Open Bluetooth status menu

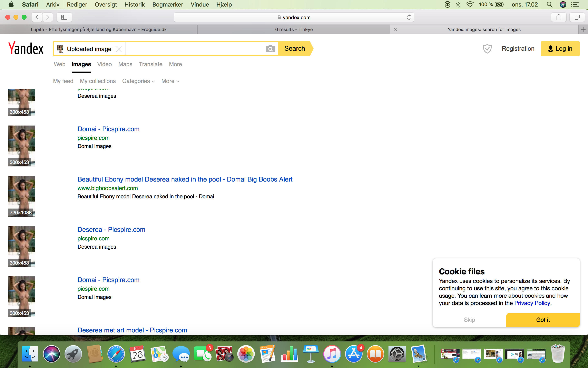[458, 4]
